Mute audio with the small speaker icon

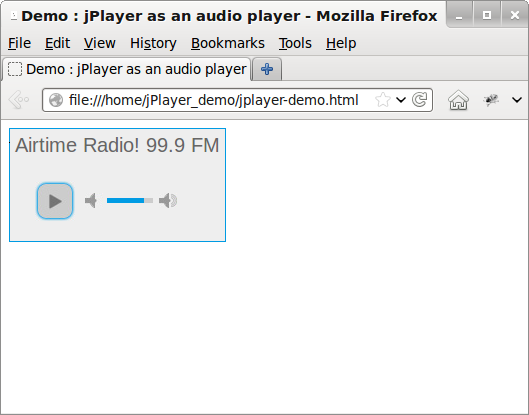tap(91, 201)
